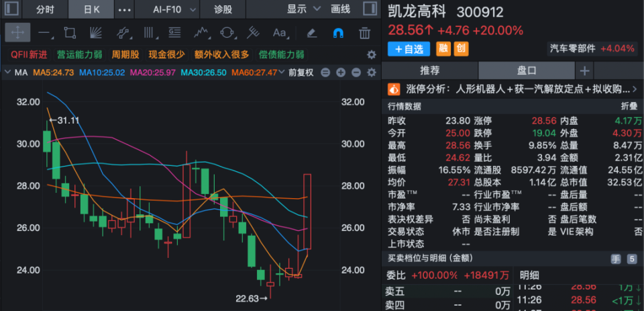Switch to the 盘口 tab
The image size is (644, 311).
click(527, 71)
